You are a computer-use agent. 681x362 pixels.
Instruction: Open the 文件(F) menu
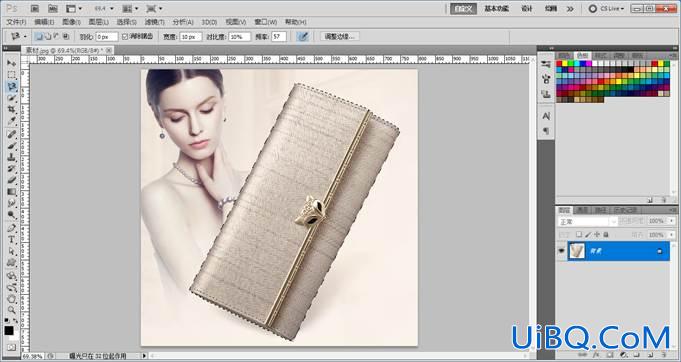pos(16,22)
